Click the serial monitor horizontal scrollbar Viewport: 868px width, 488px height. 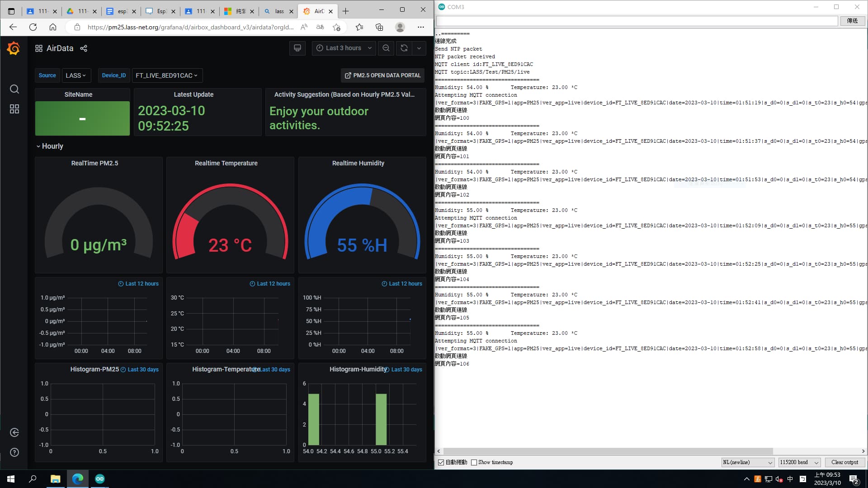tap(608, 451)
